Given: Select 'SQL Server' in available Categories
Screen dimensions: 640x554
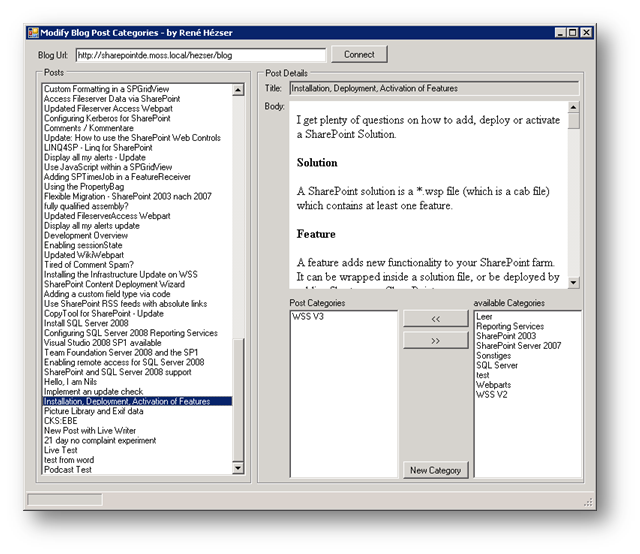Looking at the screenshot, I should [497, 365].
